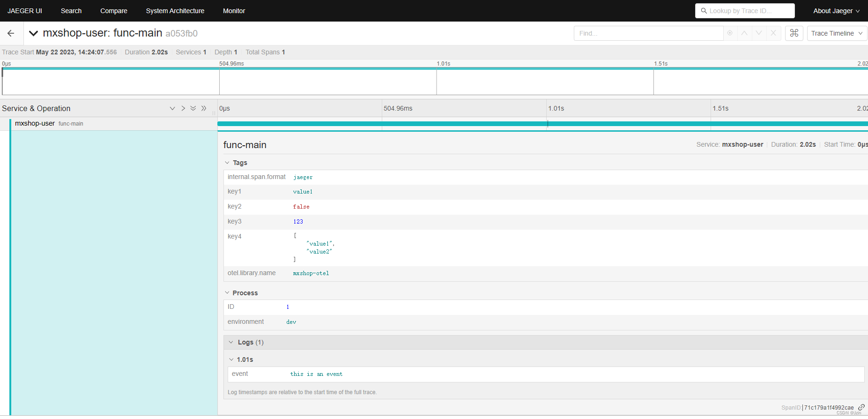This screenshot has height=419, width=868.
Task: Go to the Search page
Action: point(71,11)
